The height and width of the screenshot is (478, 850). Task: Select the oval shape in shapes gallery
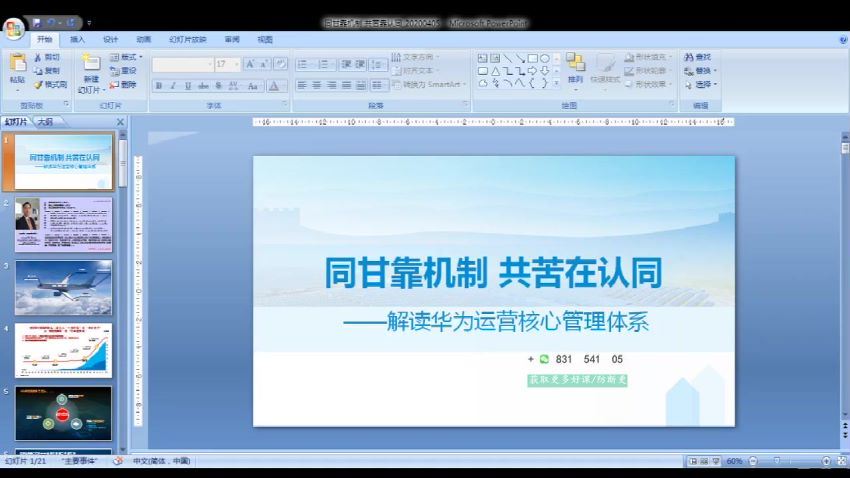(544, 58)
